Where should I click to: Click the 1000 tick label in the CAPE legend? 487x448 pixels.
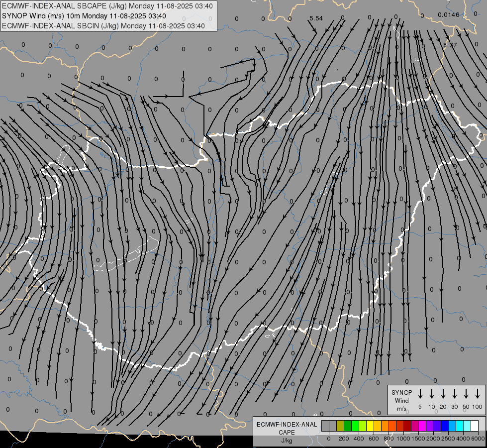click(403, 439)
